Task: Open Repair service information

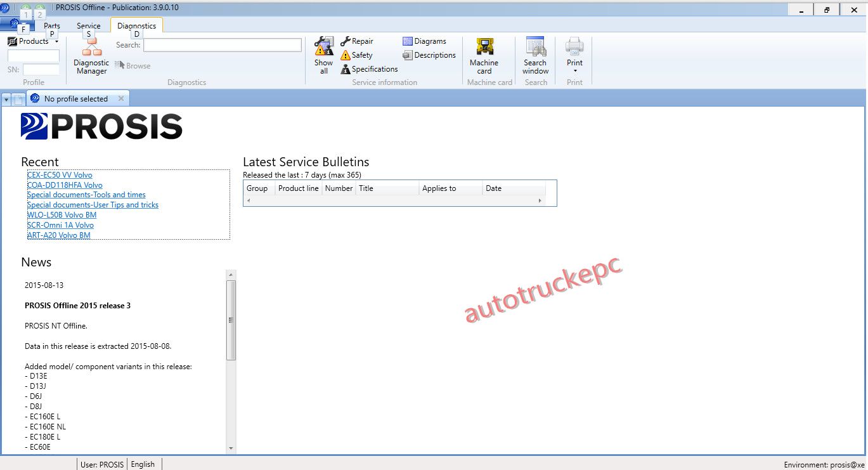Action: pyautogui.click(x=357, y=41)
